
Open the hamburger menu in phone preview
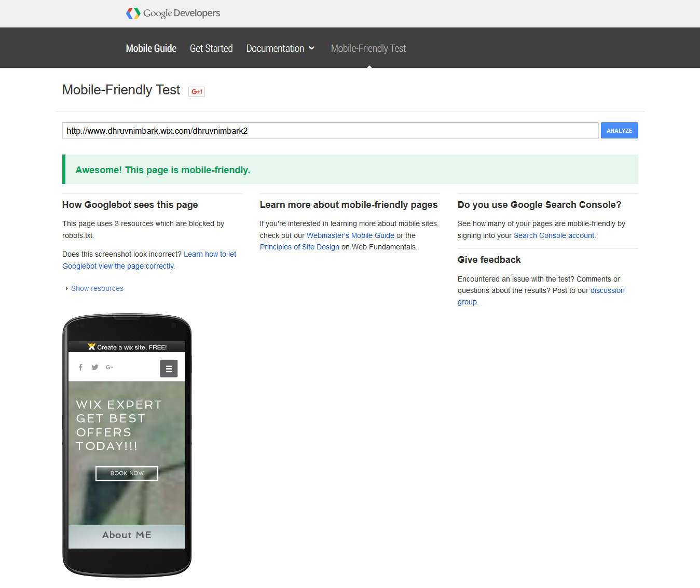(169, 369)
